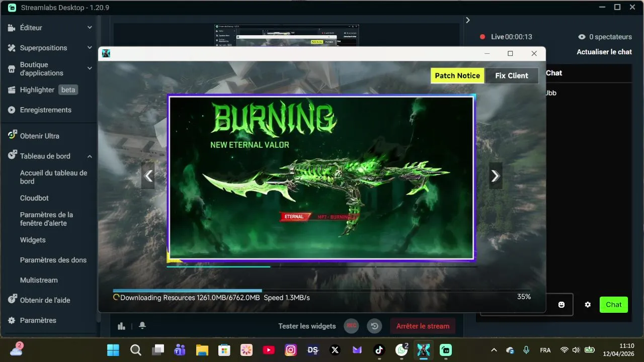Expand the Boutique d'applications chevron

(x=90, y=68)
